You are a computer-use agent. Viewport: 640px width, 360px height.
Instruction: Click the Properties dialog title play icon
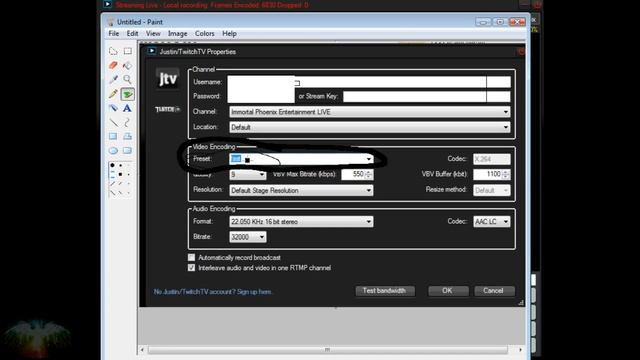point(151,51)
